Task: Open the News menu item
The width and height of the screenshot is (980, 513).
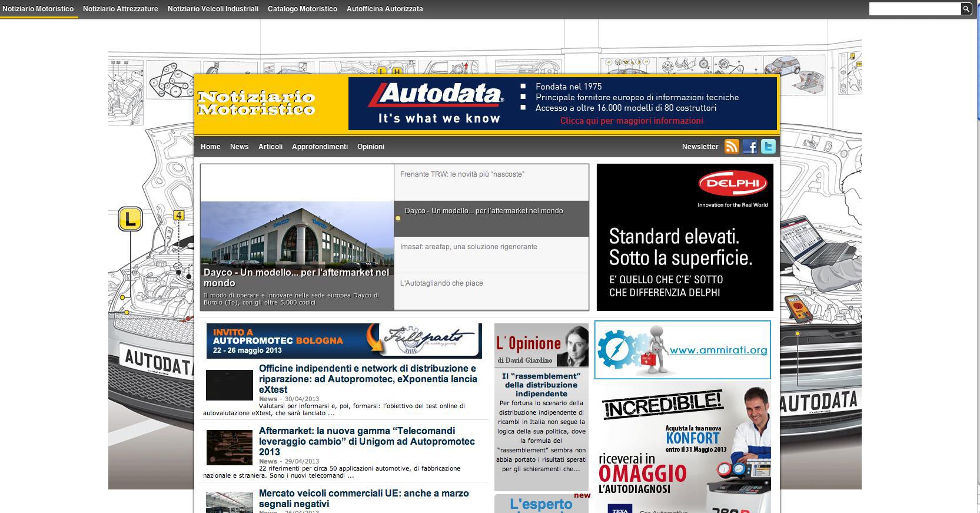Action: [x=239, y=147]
